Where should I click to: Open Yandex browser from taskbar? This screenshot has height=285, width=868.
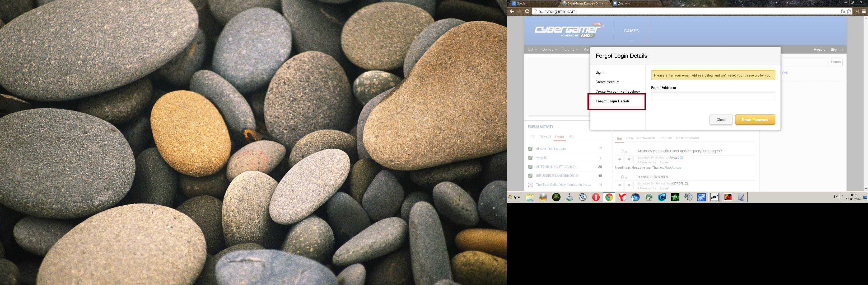coord(622,197)
